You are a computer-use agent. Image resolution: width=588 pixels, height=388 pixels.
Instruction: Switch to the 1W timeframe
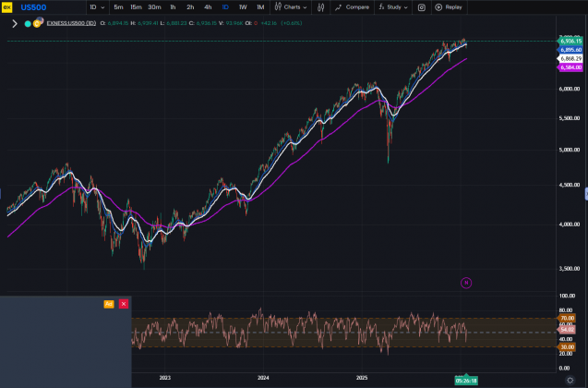point(242,6)
